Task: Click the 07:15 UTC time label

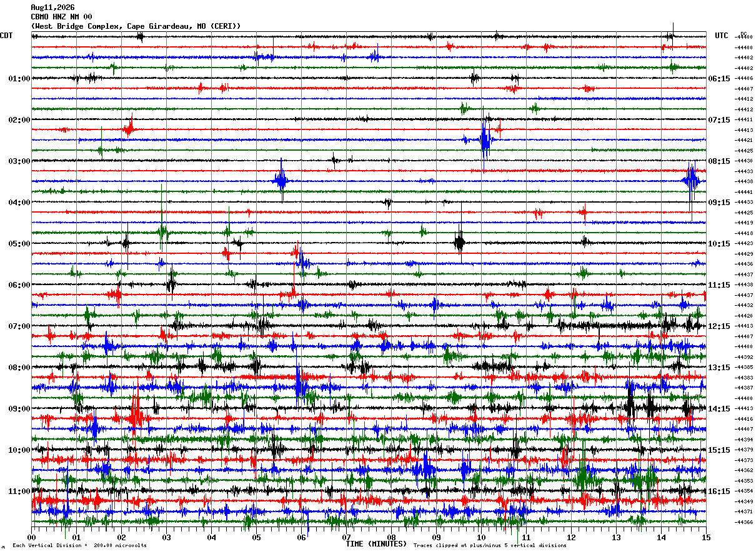Action: click(719, 120)
